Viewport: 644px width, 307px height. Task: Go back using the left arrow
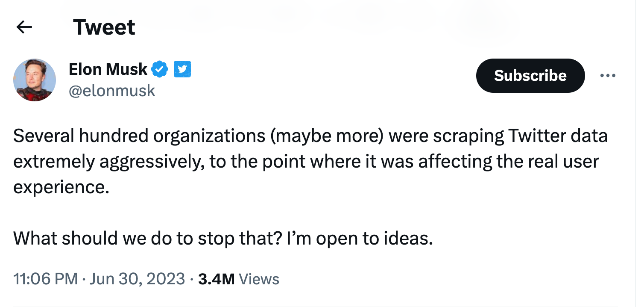(x=24, y=27)
